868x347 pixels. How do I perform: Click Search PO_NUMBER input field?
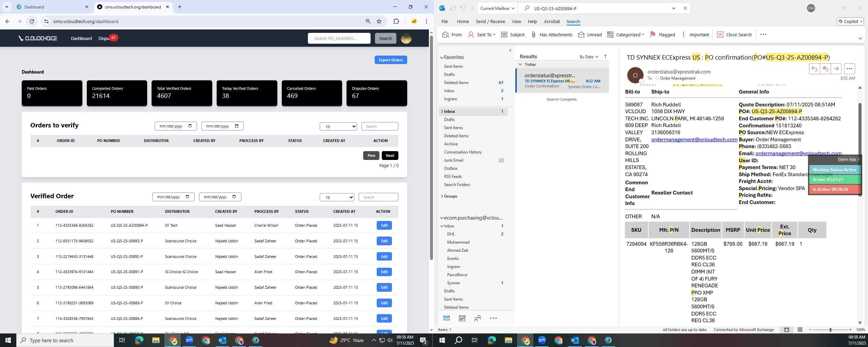[339, 38]
